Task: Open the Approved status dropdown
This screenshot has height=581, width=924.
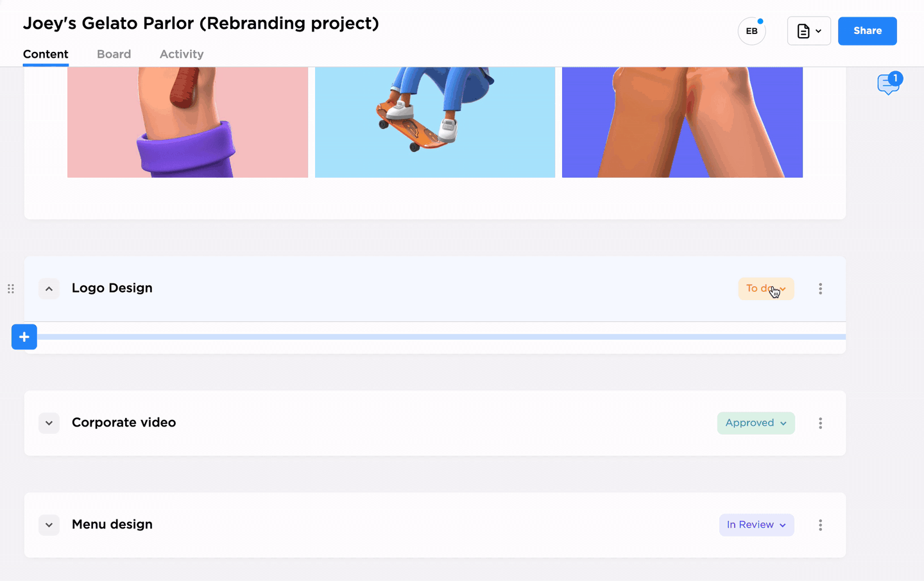Action: click(756, 423)
